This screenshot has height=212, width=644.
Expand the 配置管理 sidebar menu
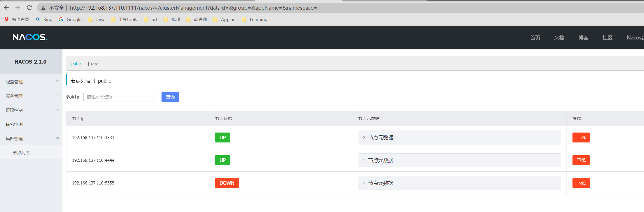point(31,82)
